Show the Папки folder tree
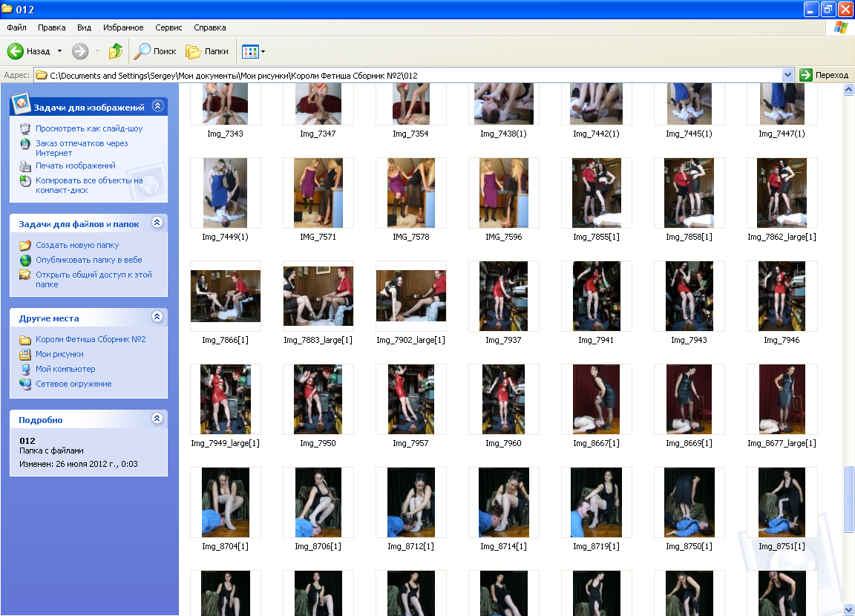The image size is (855, 616). click(x=207, y=51)
